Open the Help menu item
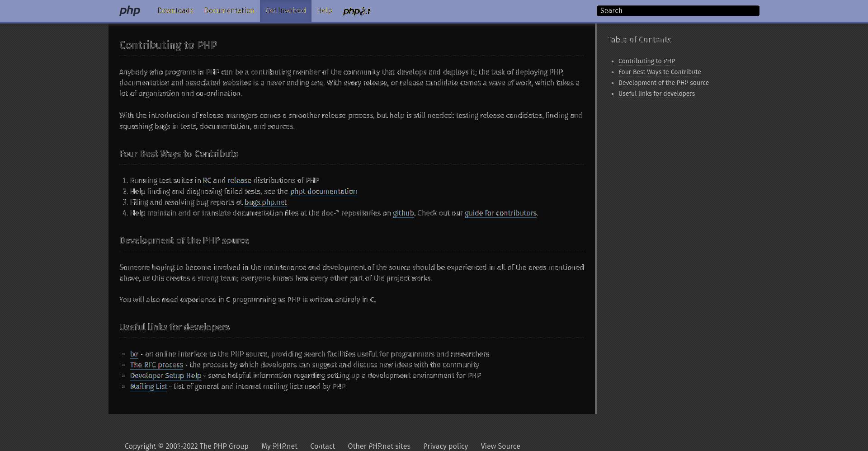 pyautogui.click(x=325, y=10)
